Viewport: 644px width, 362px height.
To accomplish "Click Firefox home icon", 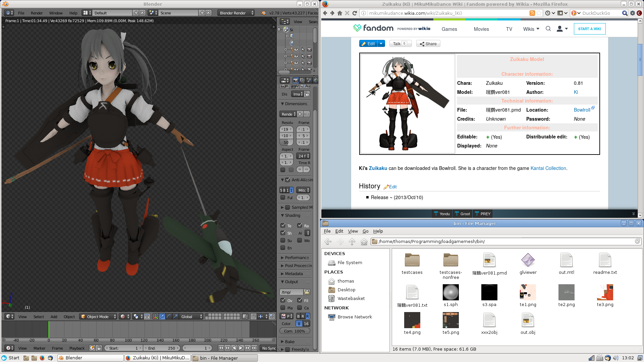I will tap(339, 13).
